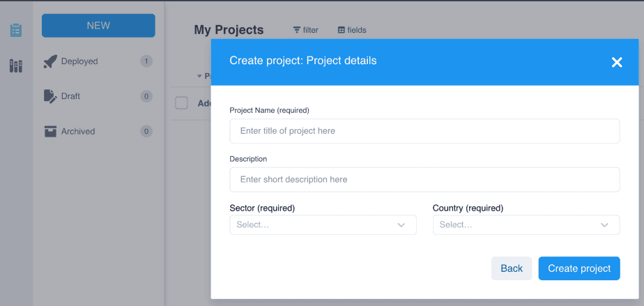Click the Draft pencil document icon

click(x=50, y=96)
